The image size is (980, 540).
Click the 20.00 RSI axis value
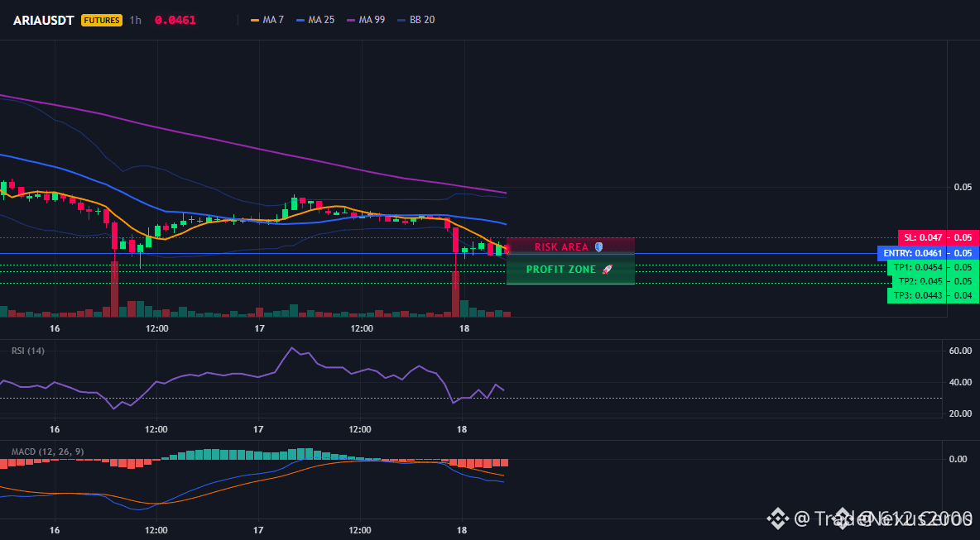pos(960,413)
